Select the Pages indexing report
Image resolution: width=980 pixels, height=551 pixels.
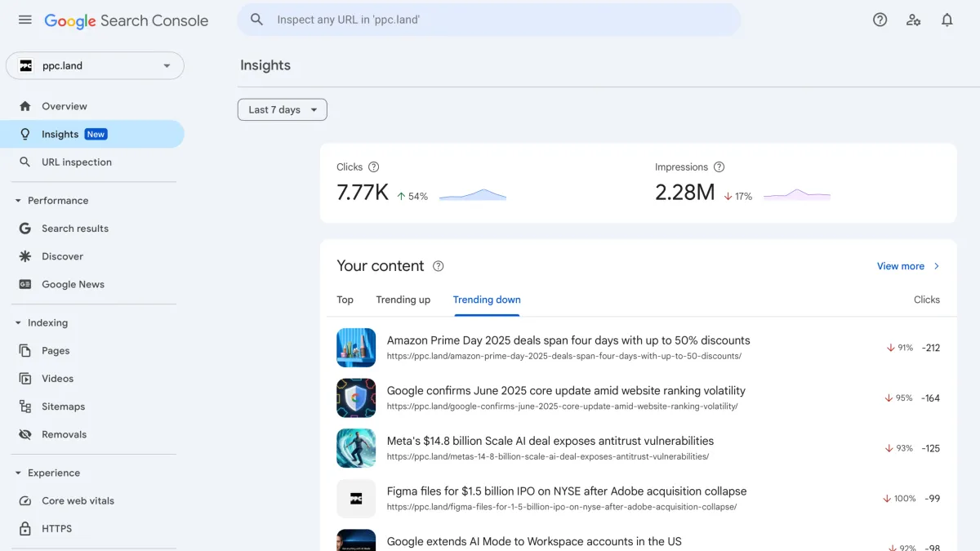click(55, 350)
